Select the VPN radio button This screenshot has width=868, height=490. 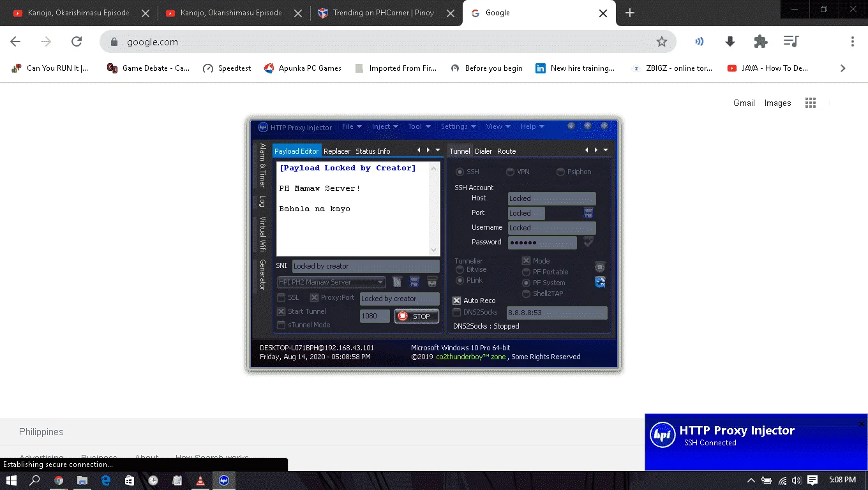[510, 172]
